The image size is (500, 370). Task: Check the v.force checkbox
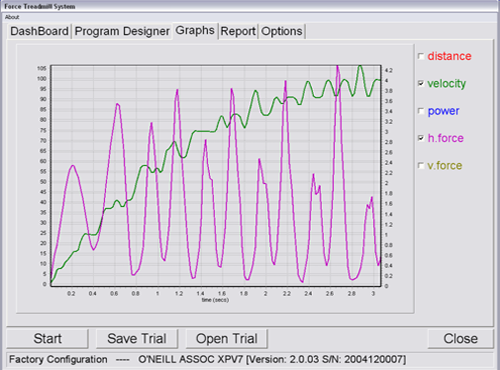pos(421,165)
